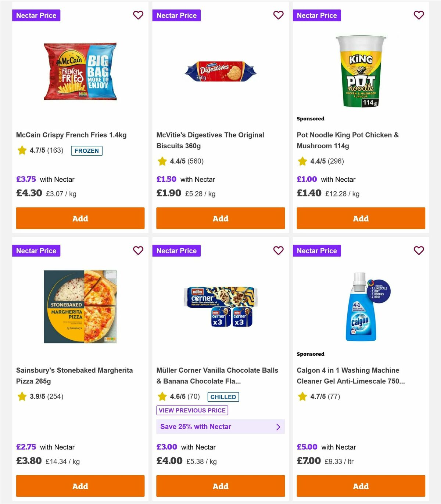441x504 pixels.
Task: Open the Pot Noodle King Pot product page
Action: [347, 140]
